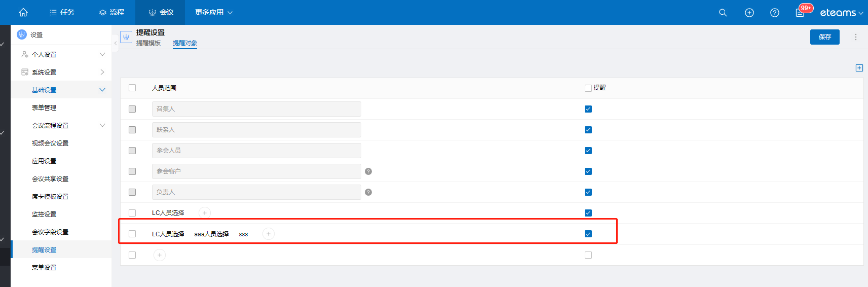Open the help question mark icon
Viewport: 868px width, 287px height.
pos(775,13)
